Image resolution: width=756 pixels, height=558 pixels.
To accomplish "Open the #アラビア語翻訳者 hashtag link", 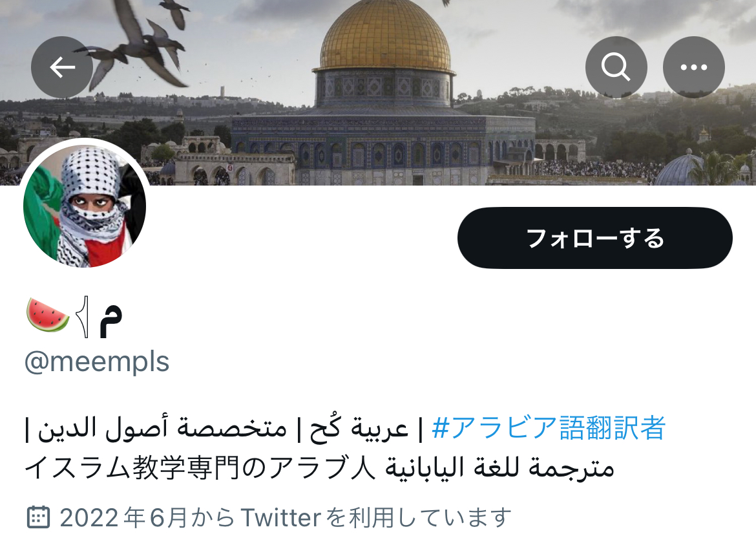I will [x=549, y=427].
